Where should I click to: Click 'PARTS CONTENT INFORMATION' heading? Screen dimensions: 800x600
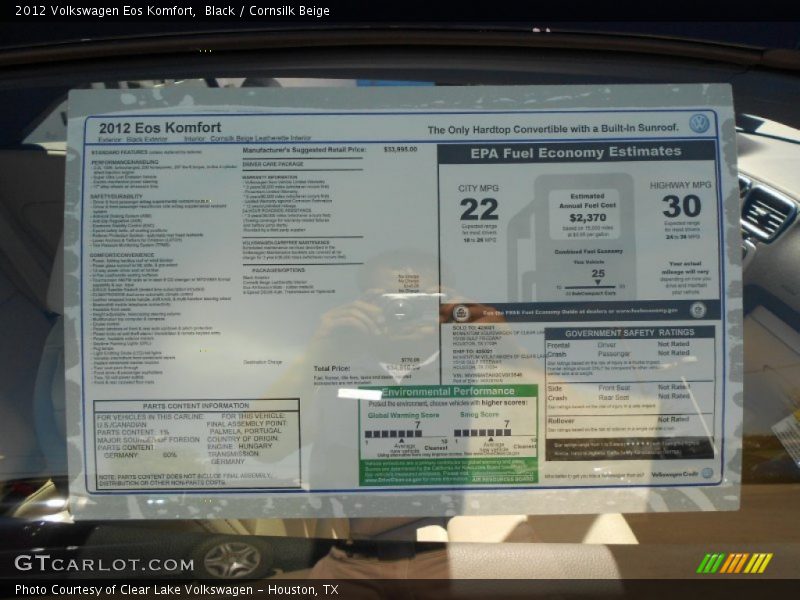(196, 406)
